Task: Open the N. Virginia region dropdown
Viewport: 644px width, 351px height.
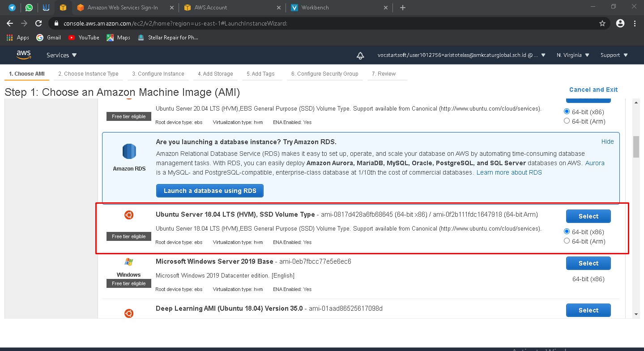Action: pyautogui.click(x=573, y=55)
